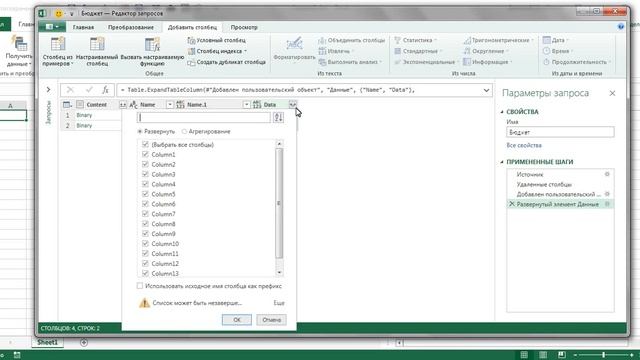Uncheck the Column5 checkbox
This screenshot has height=360, width=640.
click(x=145, y=194)
